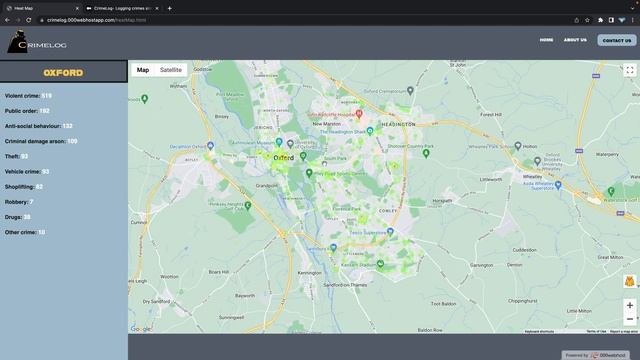This screenshot has width=640, height=360.
Task: Click the Vehicle crime statistic
Action: click(27, 172)
